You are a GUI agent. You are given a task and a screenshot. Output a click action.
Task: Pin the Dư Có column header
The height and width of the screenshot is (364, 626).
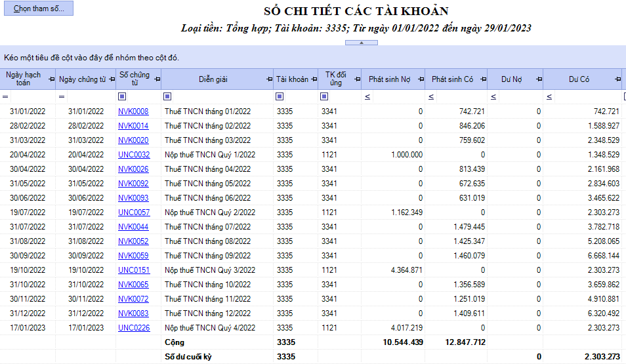click(617, 79)
